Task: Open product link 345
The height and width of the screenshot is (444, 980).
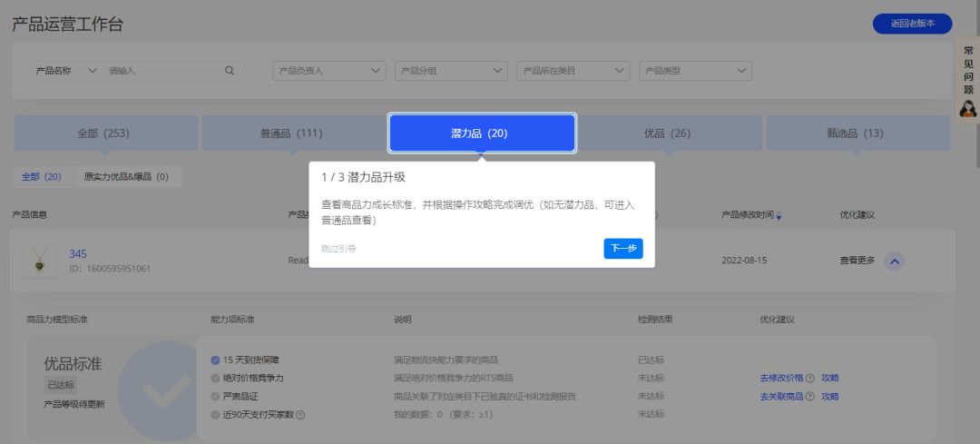Action: pos(78,254)
